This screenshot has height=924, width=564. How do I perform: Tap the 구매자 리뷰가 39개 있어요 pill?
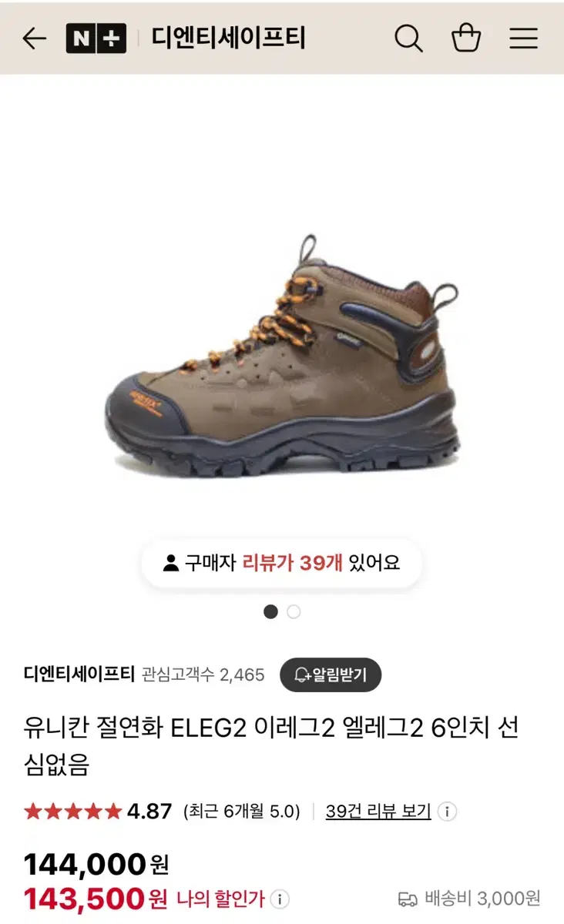point(282,563)
